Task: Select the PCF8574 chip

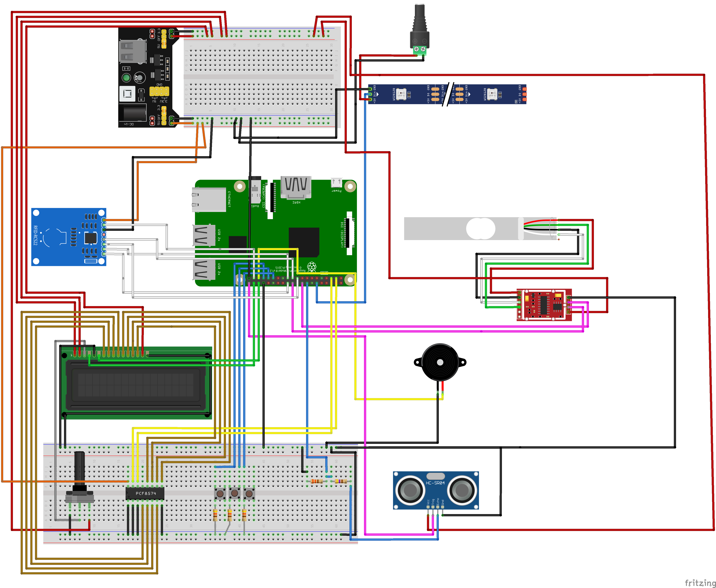Action: click(145, 493)
